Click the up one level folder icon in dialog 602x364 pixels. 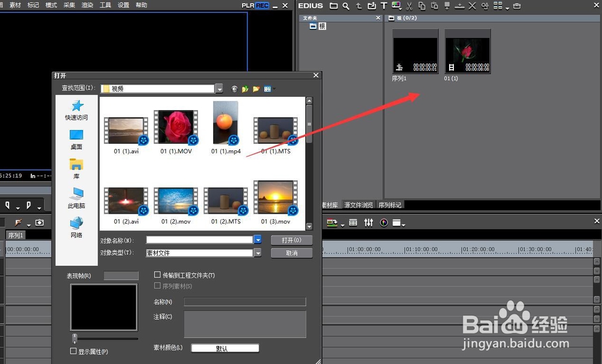click(x=245, y=89)
